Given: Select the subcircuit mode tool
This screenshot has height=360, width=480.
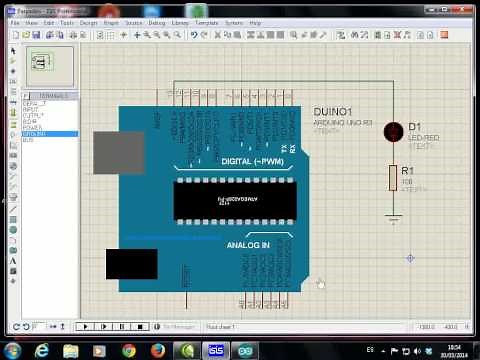Looking at the screenshot, I should pyautogui.click(x=13, y=112).
